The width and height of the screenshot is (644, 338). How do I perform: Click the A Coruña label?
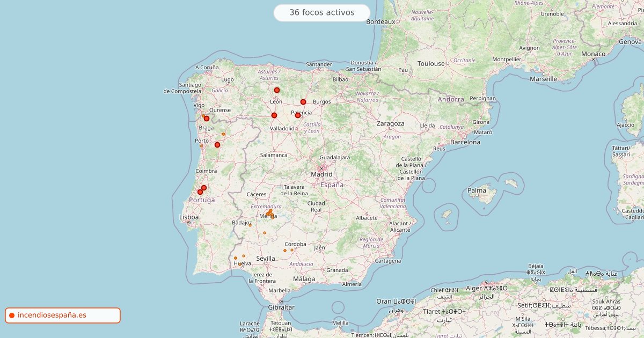[207, 68]
